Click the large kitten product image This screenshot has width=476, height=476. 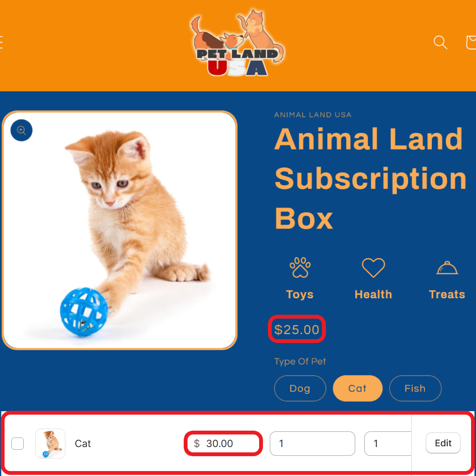[x=120, y=230]
